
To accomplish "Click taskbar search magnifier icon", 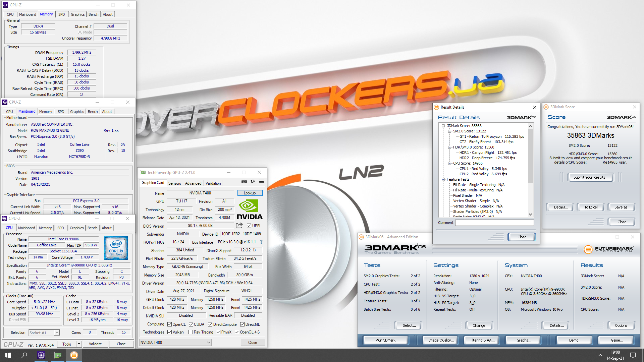I will [24, 355].
